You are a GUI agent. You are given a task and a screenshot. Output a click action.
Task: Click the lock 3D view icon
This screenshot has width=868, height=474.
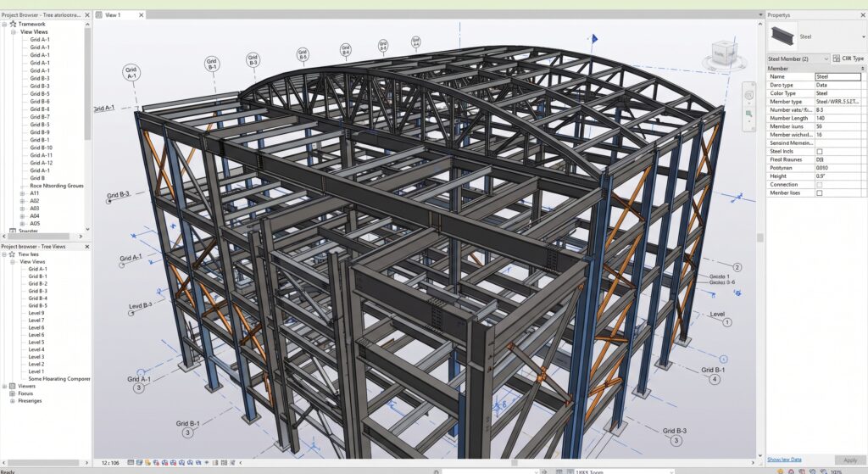pyautogui.click(x=190, y=462)
